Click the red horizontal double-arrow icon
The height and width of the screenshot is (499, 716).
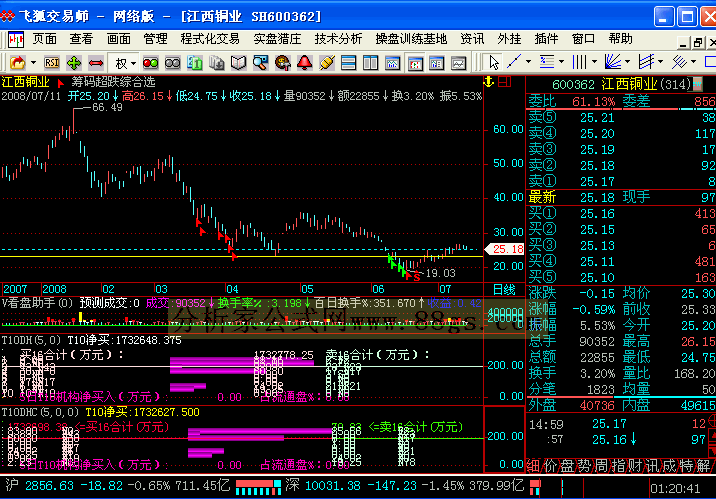click(x=96, y=63)
